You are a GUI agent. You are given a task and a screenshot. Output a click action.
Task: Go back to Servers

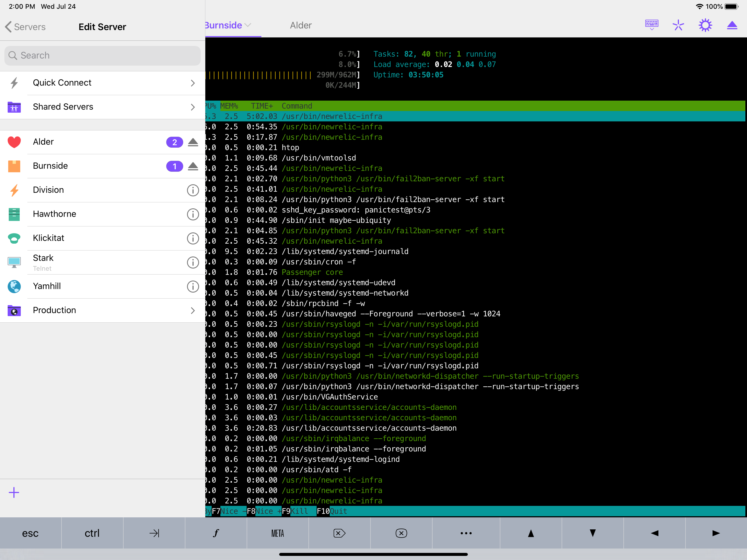point(26,27)
